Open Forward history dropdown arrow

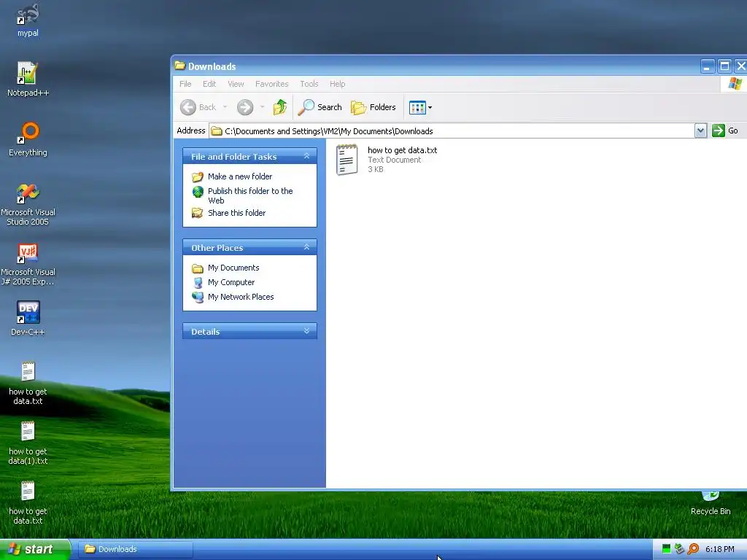tap(262, 107)
